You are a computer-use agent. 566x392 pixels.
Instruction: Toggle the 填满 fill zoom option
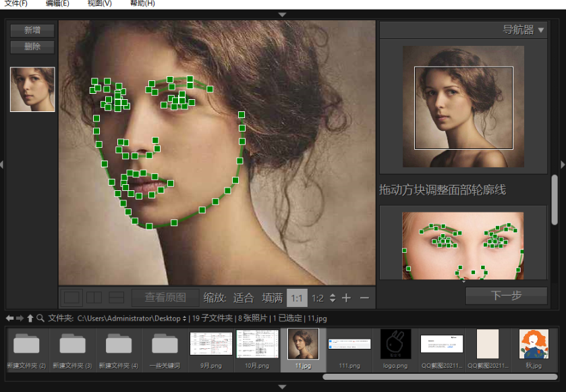(x=273, y=298)
